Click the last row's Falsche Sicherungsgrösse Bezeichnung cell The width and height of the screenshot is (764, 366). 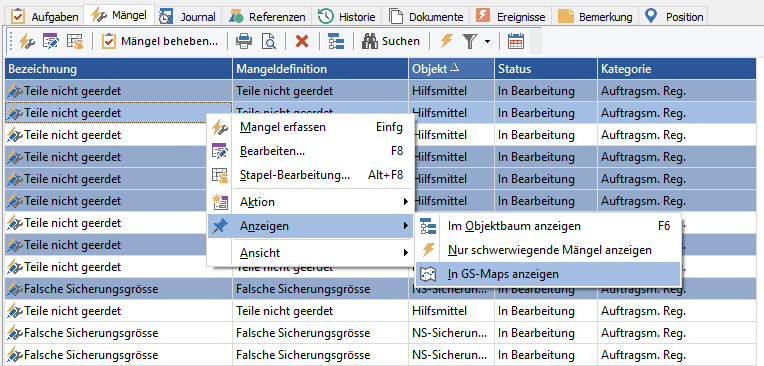coord(119,355)
